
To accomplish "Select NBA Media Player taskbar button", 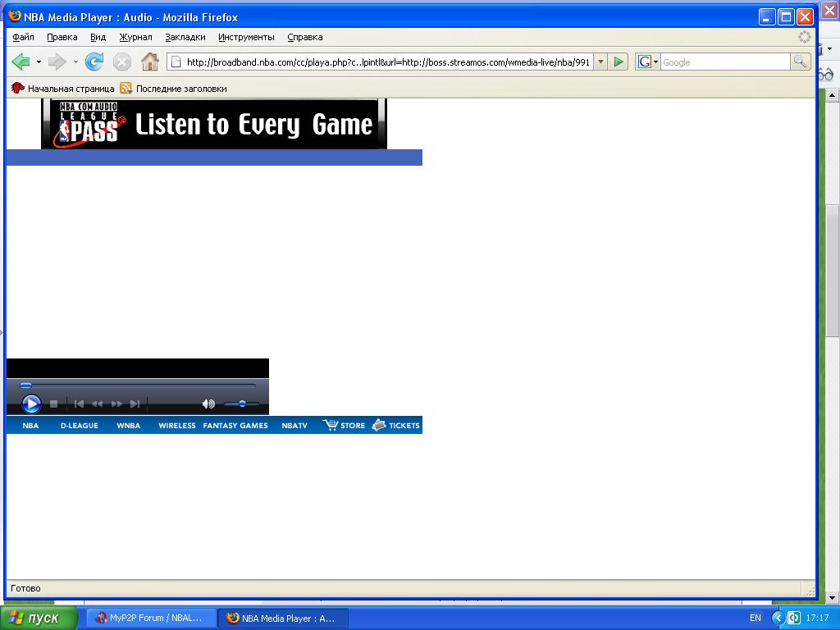I will (x=283, y=618).
